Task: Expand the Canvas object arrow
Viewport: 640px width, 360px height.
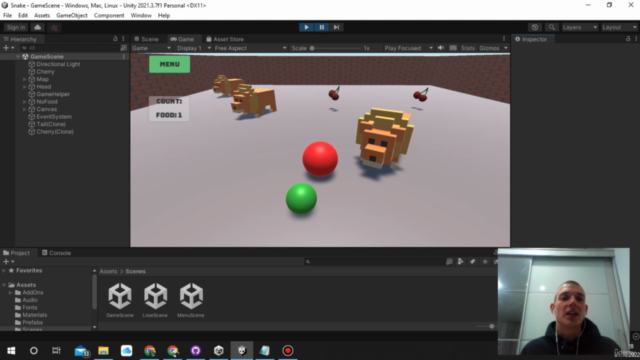Action: click(x=24, y=109)
